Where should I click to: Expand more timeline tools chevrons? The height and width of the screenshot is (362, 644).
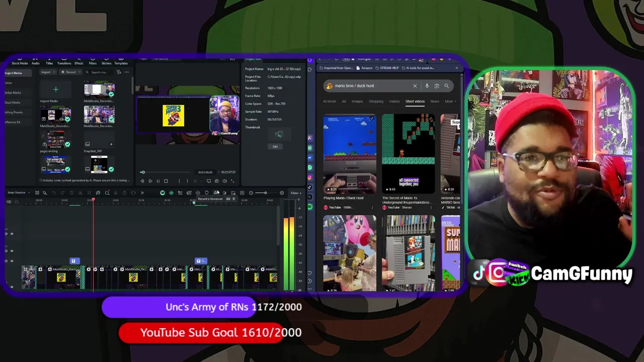142,193
